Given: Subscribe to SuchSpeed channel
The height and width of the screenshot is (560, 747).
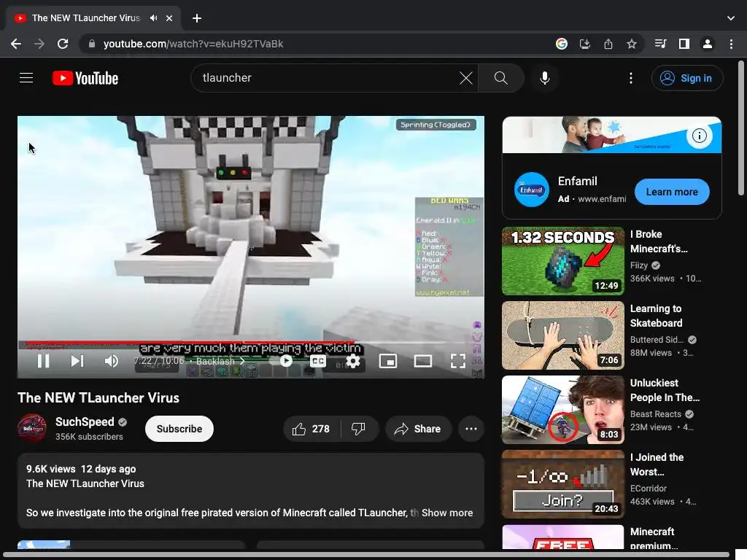Looking at the screenshot, I should pos(179,429).
